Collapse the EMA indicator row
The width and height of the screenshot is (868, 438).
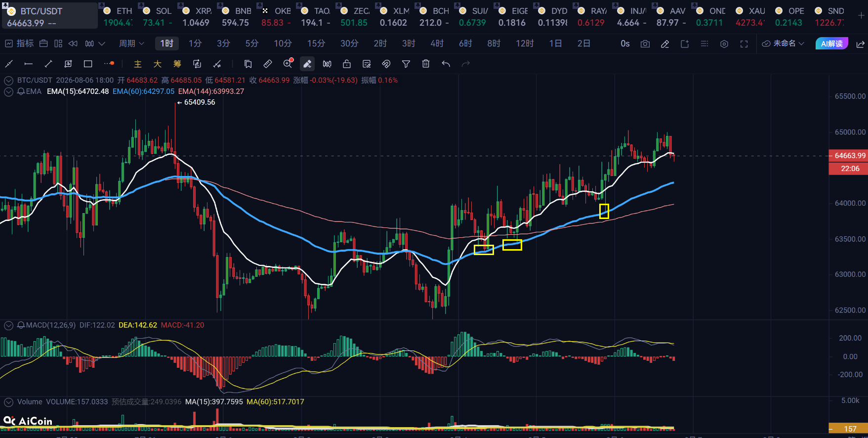[8, 91]
